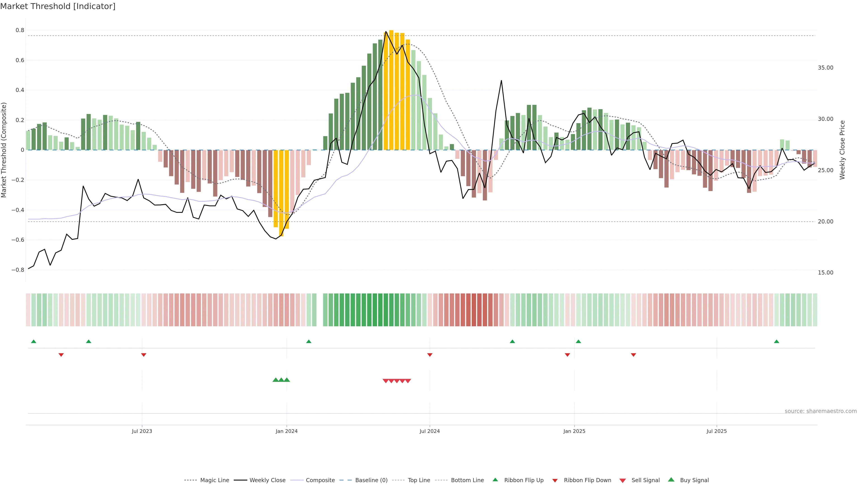Click the Market Threshold [Indicator] title

58,6
